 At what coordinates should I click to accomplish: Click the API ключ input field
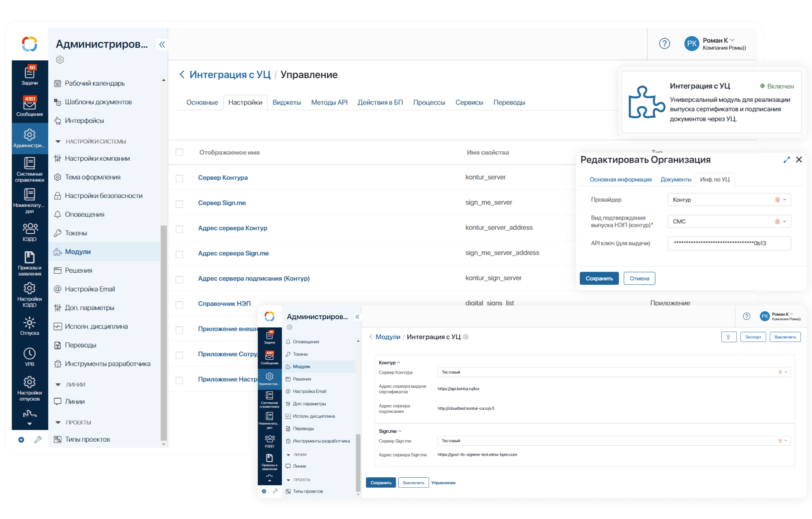point(729,243)
